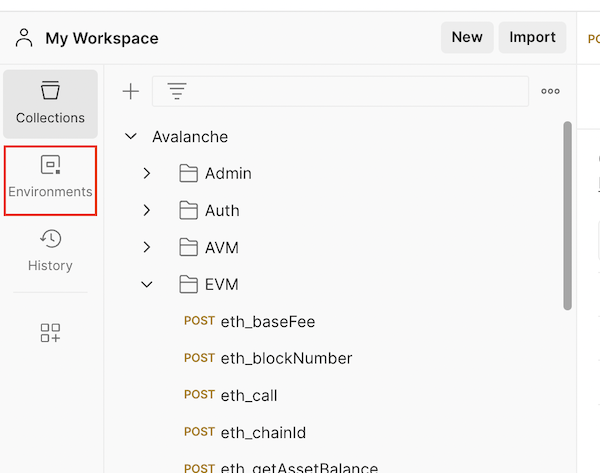Viewport: 600px width, 473px height.
Task: Click the workspace user avatar icon
Action: 23,38
